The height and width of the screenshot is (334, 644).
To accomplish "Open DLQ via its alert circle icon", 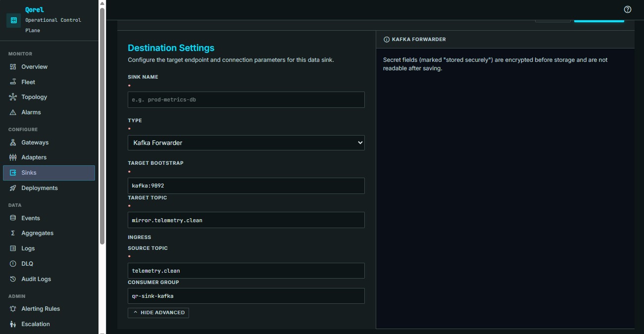I will 13,264.
